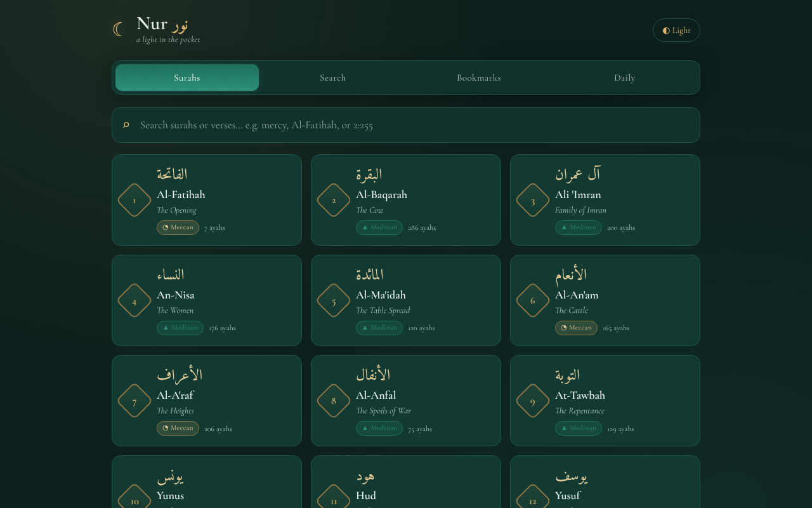Click Medinan tag on Al-Ma'idah card
The width and height of the screenshot is (812, 508).
point(379,328)
